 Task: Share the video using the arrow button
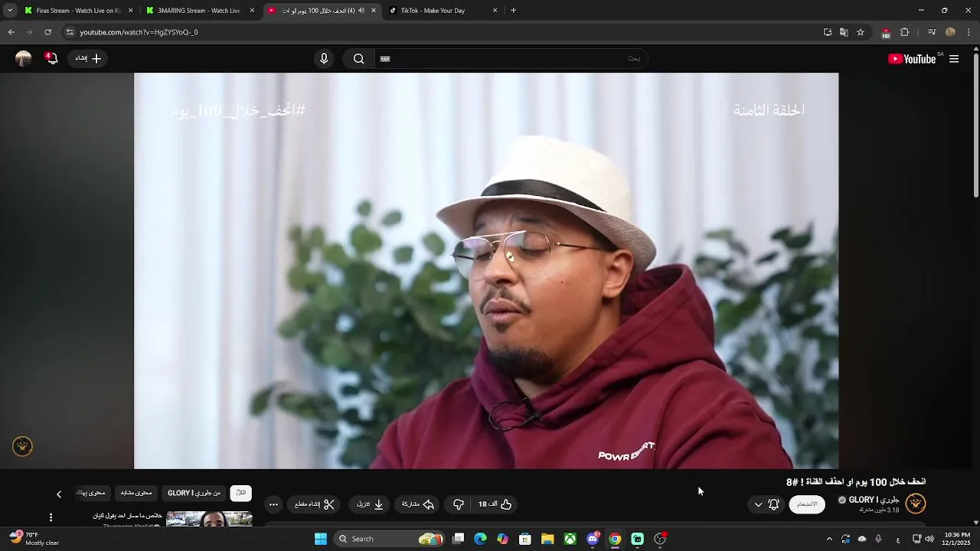(418, 504)
